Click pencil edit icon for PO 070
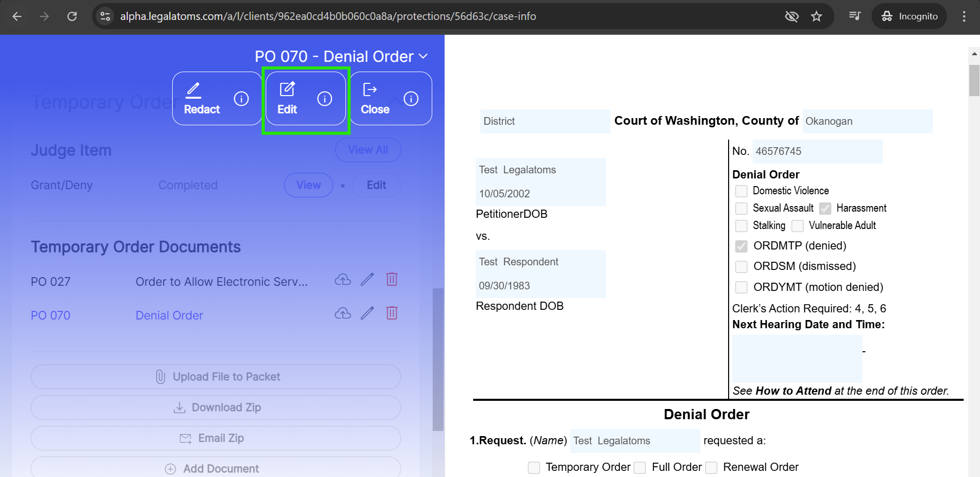 click(x=367, y=313)
